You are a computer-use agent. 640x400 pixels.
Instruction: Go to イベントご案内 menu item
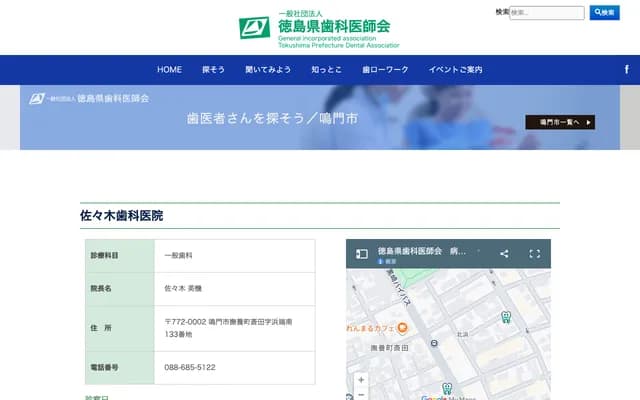tap(455, 70)
